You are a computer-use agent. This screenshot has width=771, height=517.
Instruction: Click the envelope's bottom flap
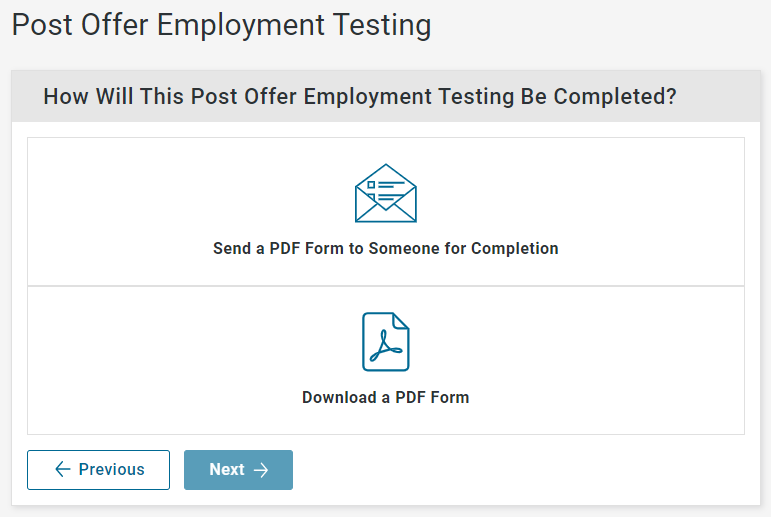[x=386, y=215]
